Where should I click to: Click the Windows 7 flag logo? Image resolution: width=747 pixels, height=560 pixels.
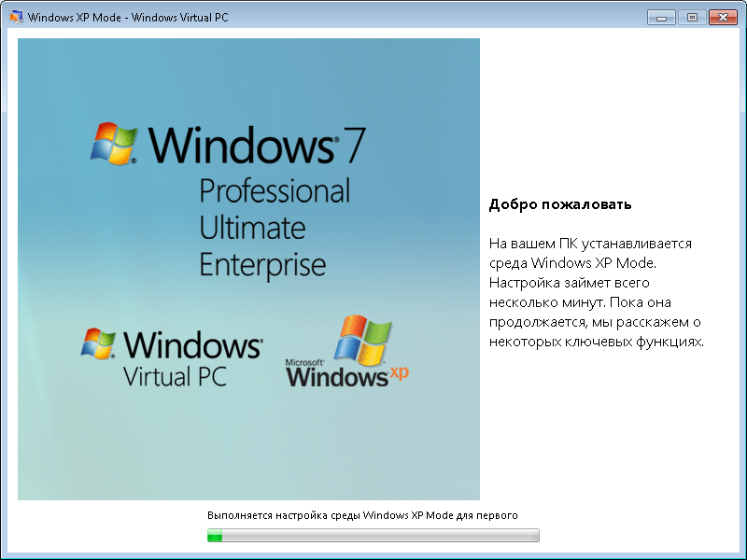[114, 144]
